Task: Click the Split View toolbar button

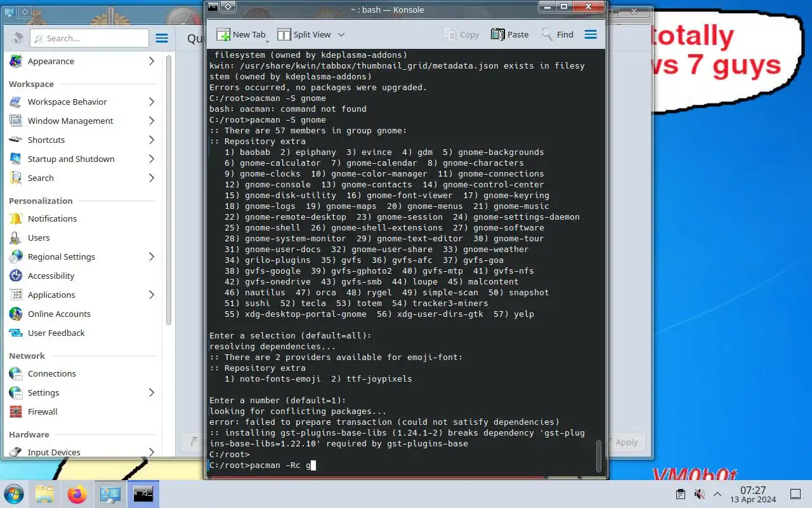Action: pos(304,34)
